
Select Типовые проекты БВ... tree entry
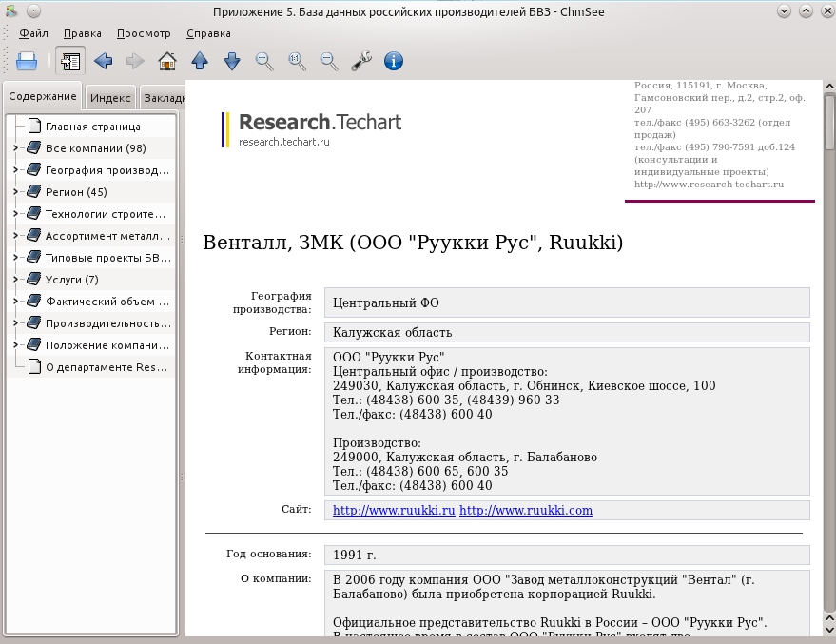[108, 258]
